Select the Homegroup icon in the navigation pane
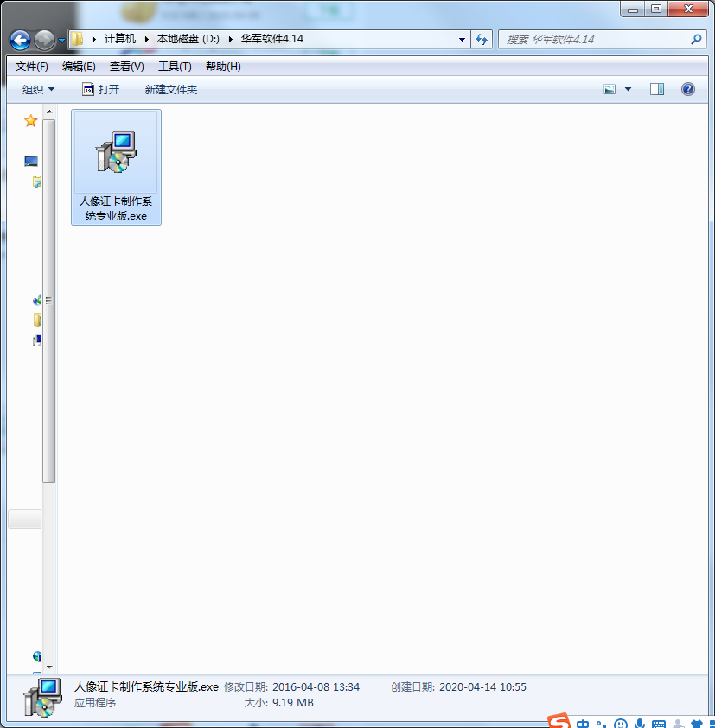 [x=37, y=300]
